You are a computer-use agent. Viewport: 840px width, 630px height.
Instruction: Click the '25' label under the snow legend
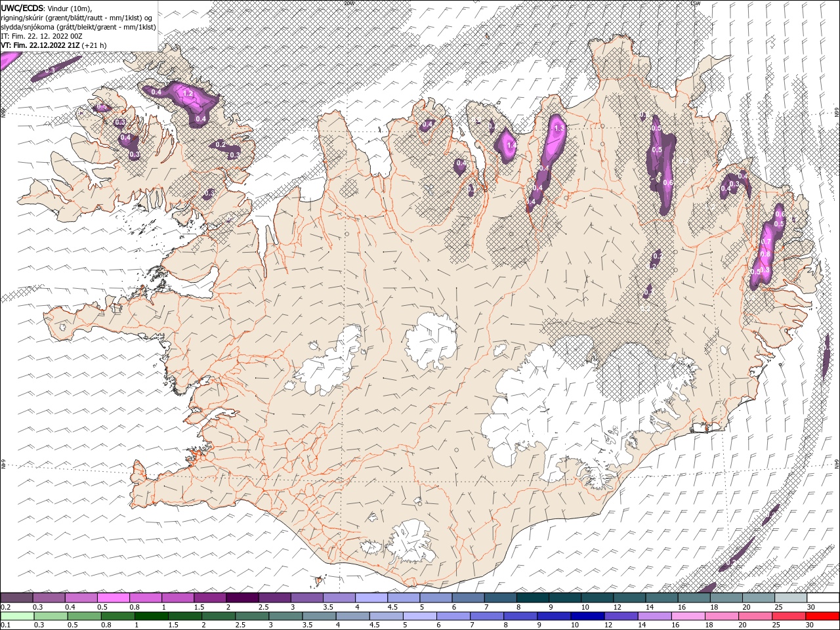pyautogui.click(x=779, y=607)
